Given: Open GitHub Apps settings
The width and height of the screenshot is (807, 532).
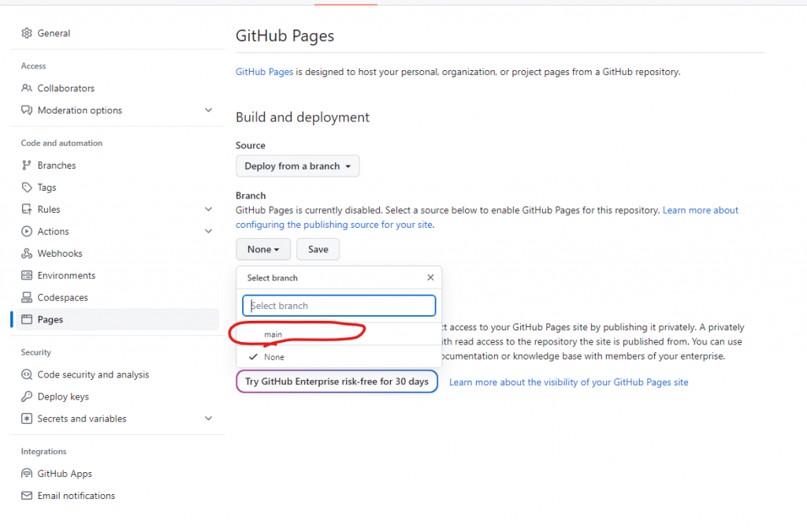Looking at the screenshot, I should pyautogui.click(x=65, y=474).
